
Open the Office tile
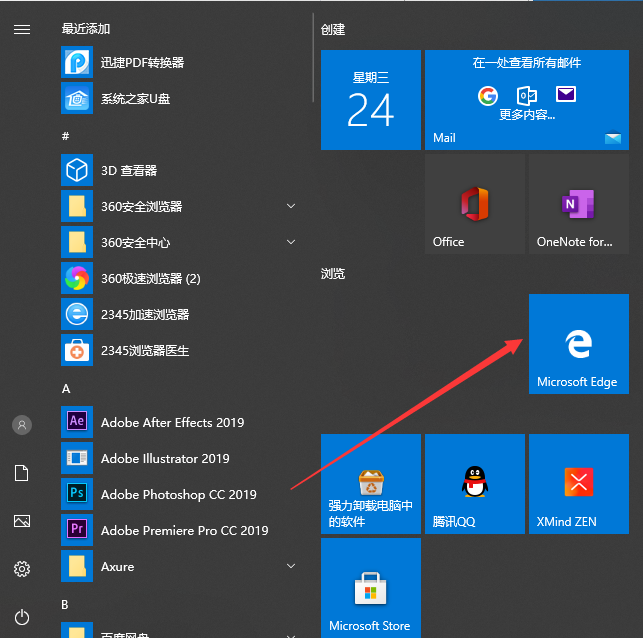[x=475, y=204]
